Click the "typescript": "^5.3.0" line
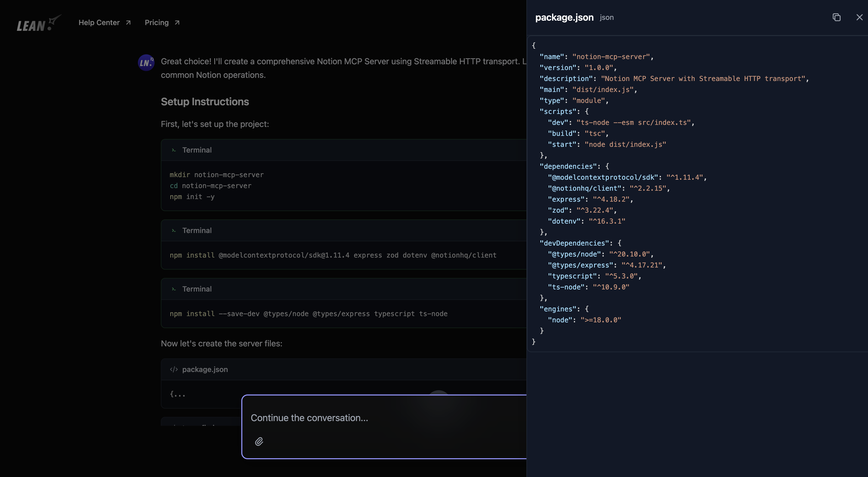 pos(594,276)
